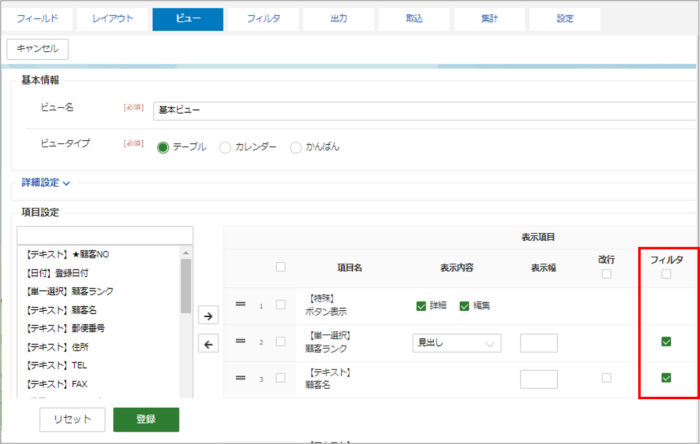The image size is (700, 444).
Task: Uncheck filter checkbox for 顧客ランク row
Action: tap(666, 342)
